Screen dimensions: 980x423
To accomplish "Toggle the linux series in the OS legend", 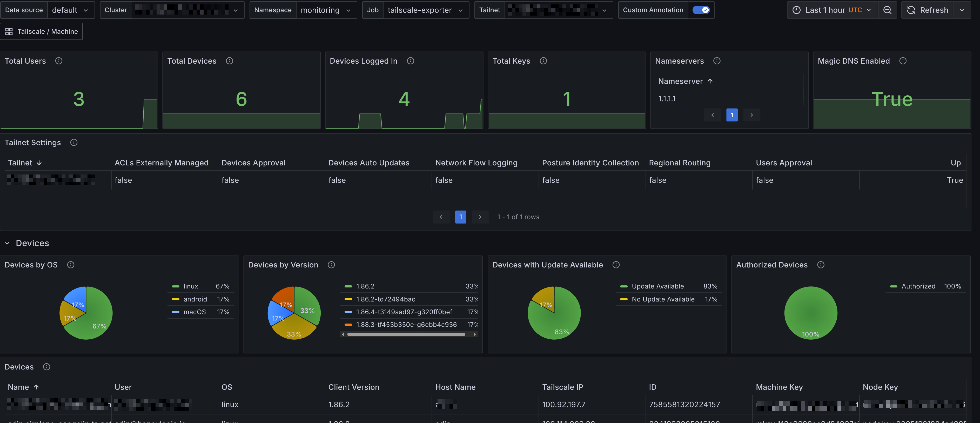I will (191, 286).
